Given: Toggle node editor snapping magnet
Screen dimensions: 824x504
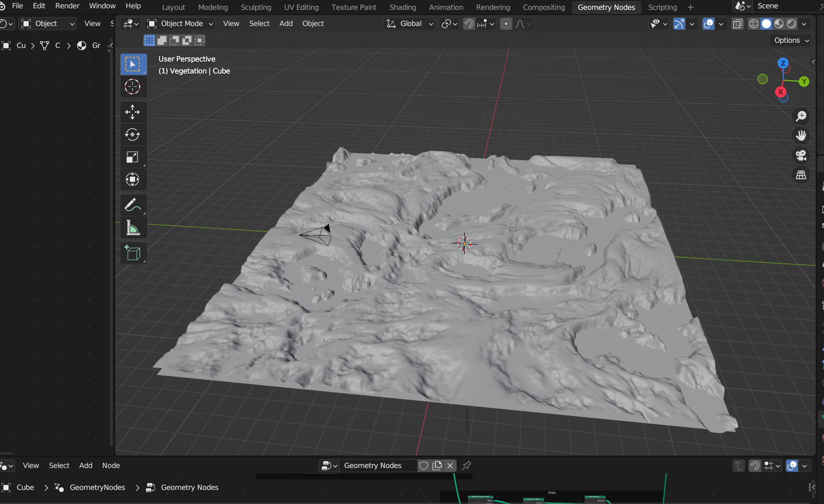Looking at the screenshot, I should click(x=755, y=465).
